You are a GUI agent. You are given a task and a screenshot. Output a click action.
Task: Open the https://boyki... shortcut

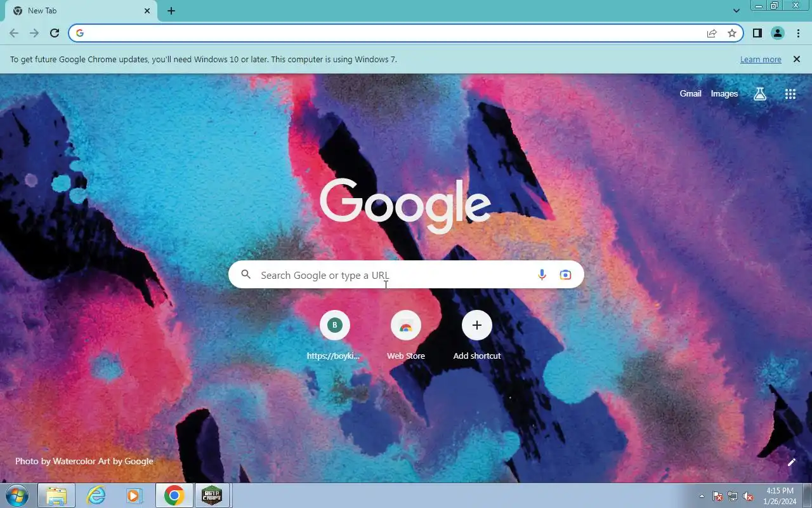click(x=334, y=335)
